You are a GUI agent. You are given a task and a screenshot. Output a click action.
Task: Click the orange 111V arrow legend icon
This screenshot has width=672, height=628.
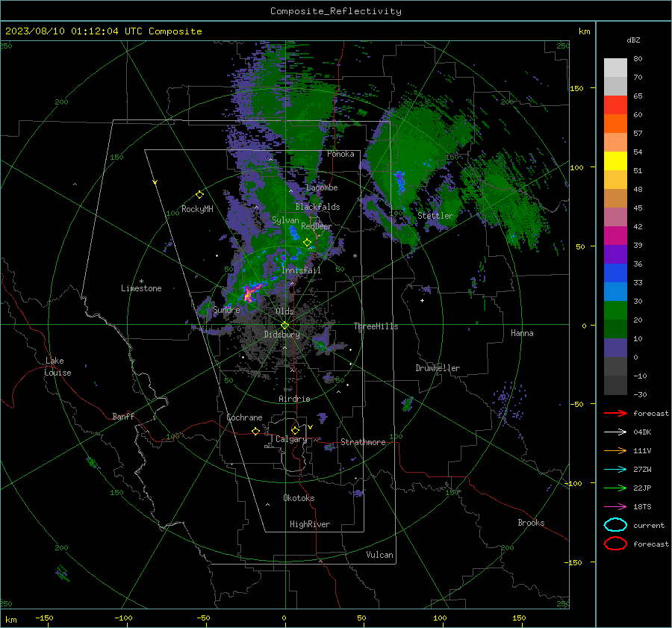point(615,450)
